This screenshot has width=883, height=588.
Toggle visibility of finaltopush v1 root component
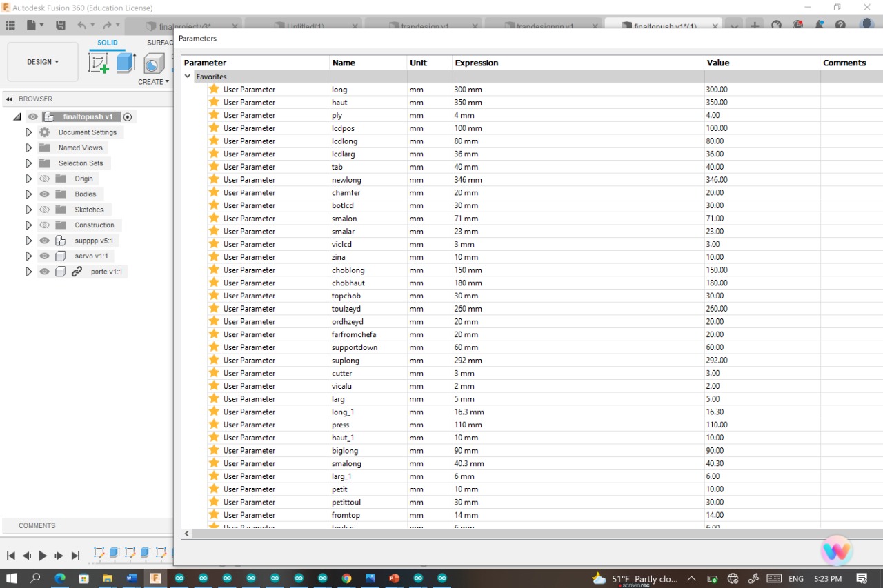click(32, 117)
